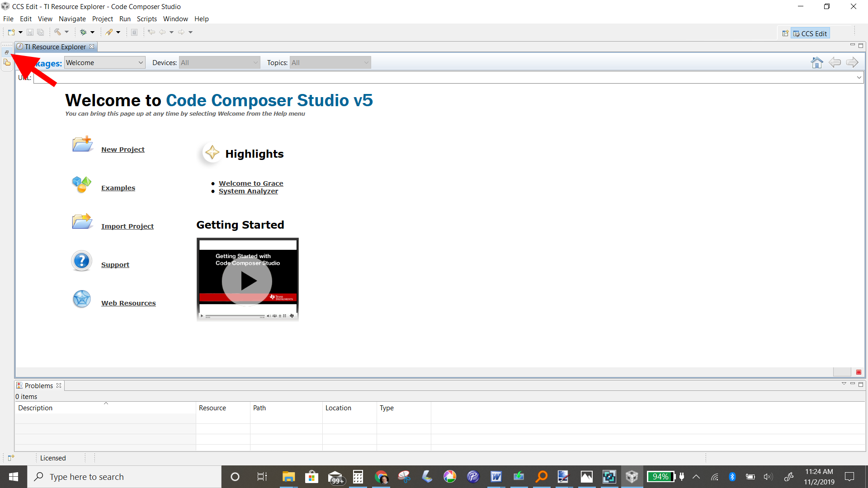Minimize the Problems view panel
Viewport: 868px width, 488px height.
[853, 384]
